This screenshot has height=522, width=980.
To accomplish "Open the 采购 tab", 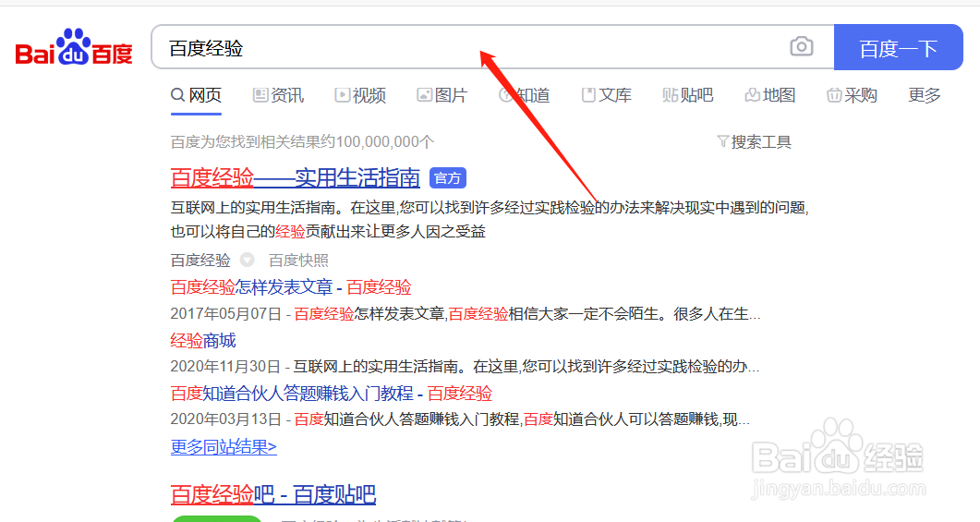I will 852,95.
